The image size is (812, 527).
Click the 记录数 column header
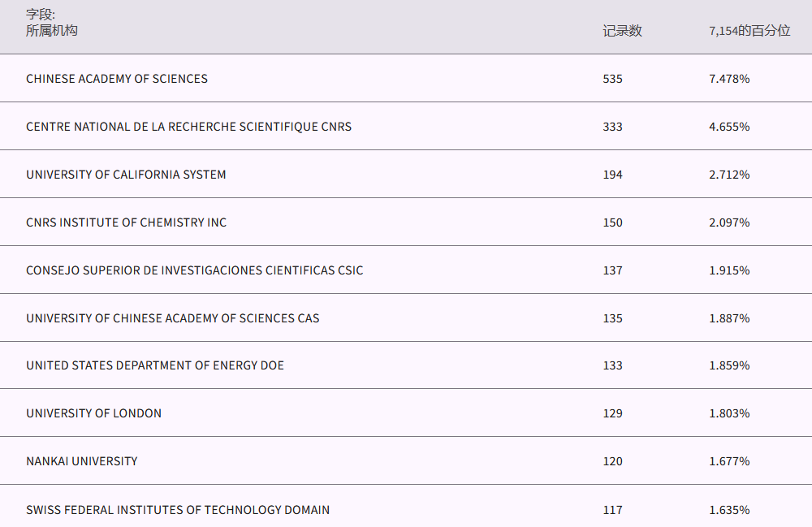tap(622, 31)
